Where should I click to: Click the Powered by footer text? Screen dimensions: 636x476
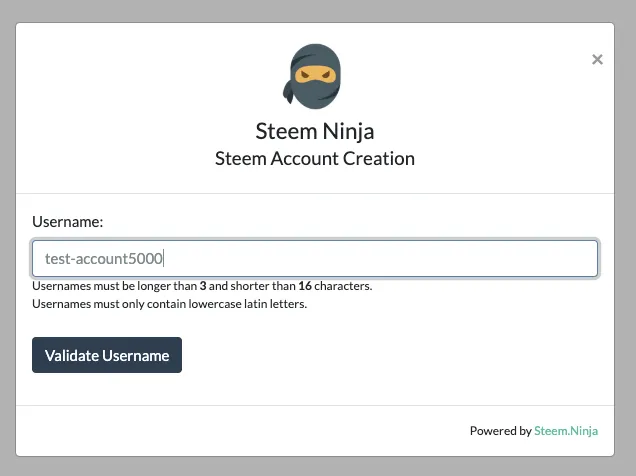[x=501, y=431]
